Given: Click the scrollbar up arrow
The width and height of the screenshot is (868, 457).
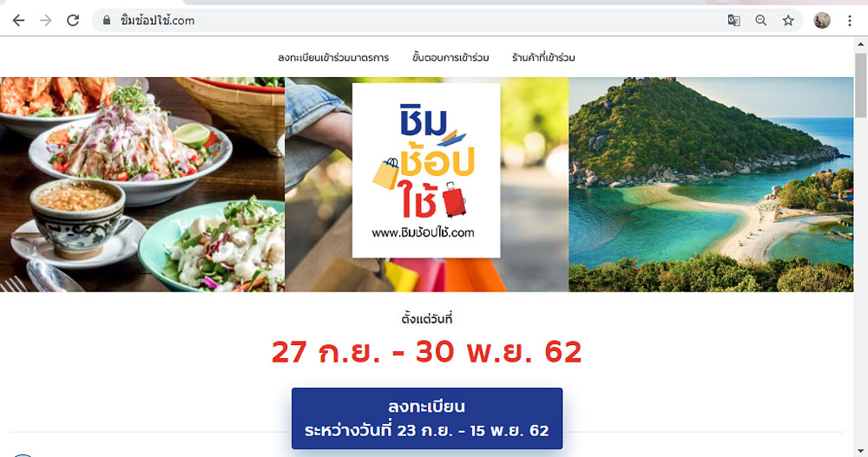Looking at the screenshot, I should 861,44.
